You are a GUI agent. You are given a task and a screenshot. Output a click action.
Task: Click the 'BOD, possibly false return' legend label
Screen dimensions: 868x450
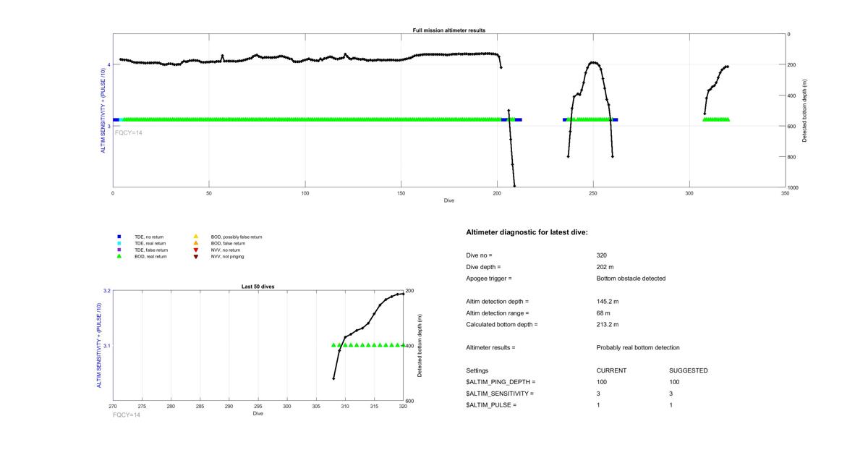click(x=237, y=237)
